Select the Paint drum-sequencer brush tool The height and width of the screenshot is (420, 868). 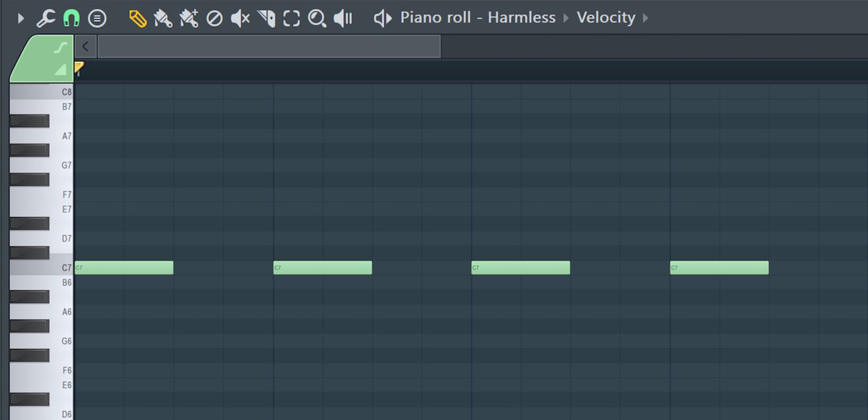(x=189, y=18)
